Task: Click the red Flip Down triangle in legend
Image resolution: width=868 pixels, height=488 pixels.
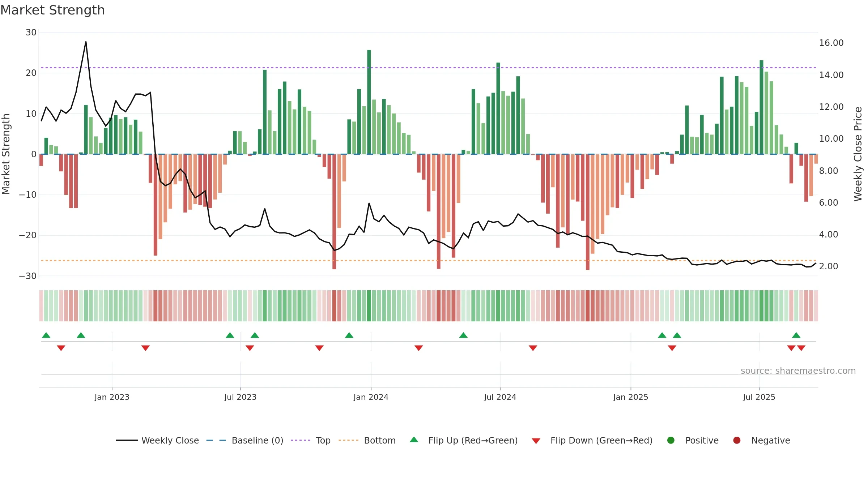Action: [x=536, y=441]
